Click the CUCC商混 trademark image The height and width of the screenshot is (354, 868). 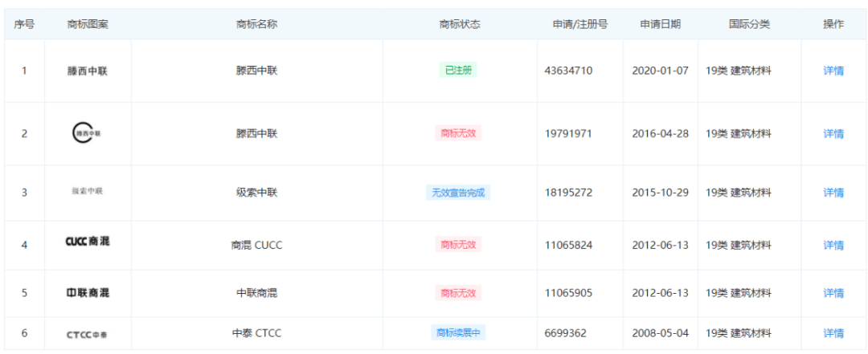[x=87, y=242]
